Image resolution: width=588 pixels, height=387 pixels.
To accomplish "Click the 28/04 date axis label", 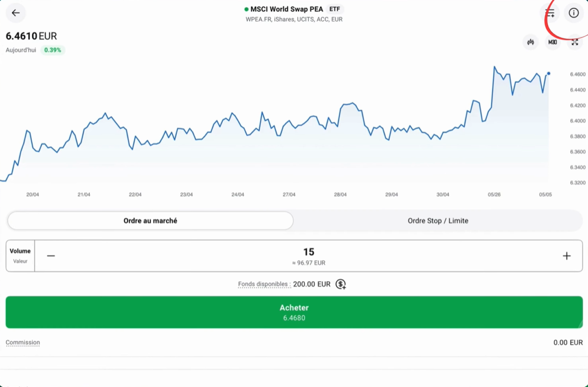I will click(x=340, y=195).
